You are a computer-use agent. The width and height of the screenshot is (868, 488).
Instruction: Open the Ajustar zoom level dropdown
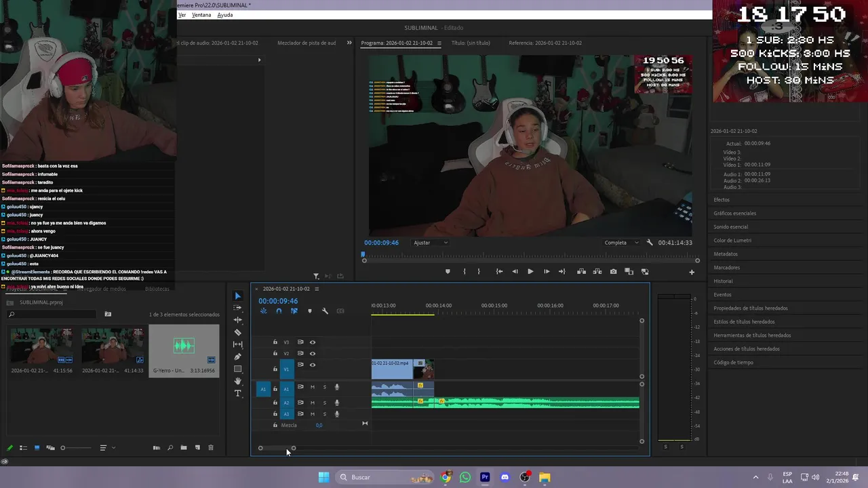[x=431, y=243]
